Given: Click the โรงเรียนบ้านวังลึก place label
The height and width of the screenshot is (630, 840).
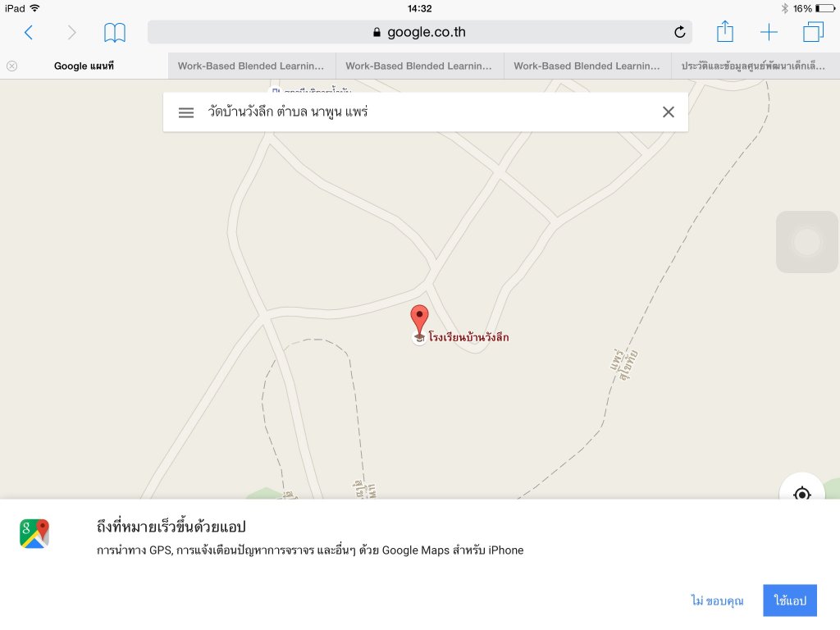Looking at the screenshot, I should pyautogui.click(x=468, y=337).
